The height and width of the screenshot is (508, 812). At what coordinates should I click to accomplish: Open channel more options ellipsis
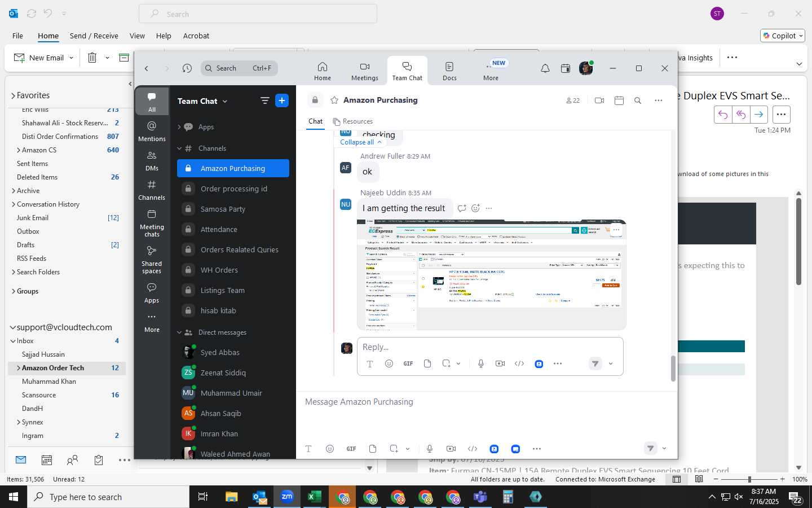click(x=658, y=100)
